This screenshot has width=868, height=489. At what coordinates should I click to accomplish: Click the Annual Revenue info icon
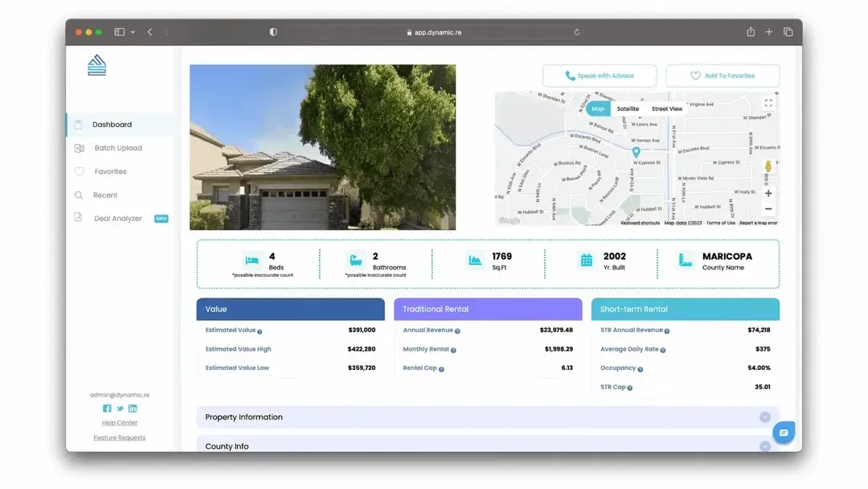click(x=457, y=331)
